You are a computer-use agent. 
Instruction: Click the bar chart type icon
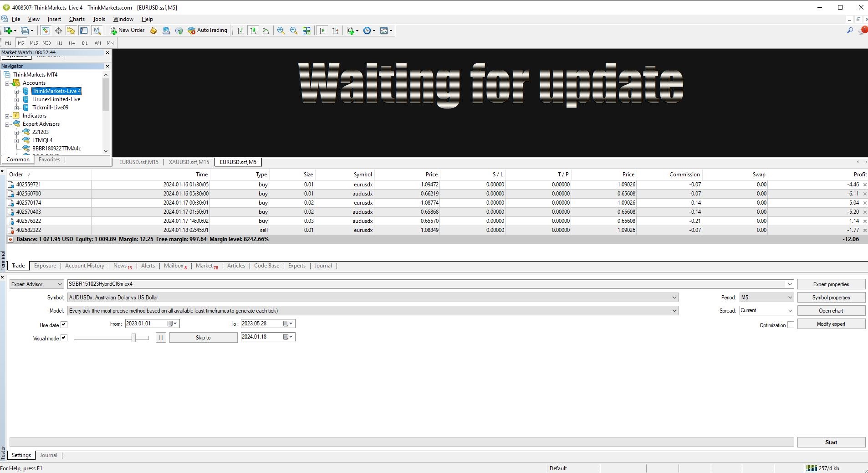tap(240, 31)
